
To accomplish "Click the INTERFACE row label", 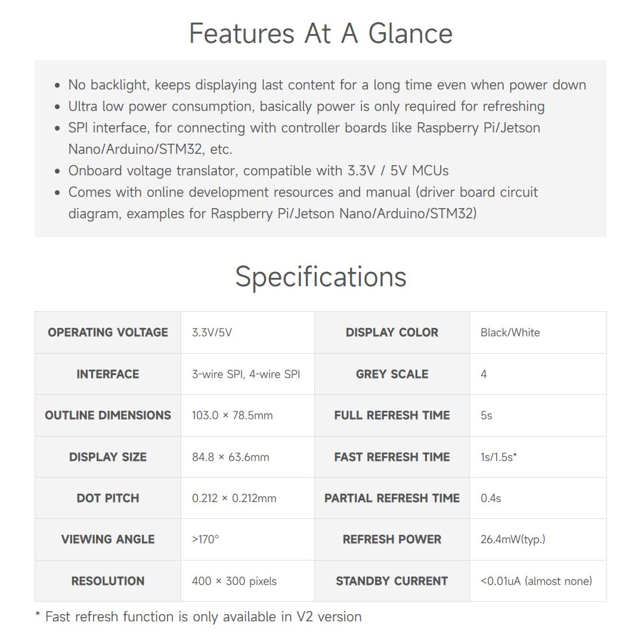I will click(108, 374).
